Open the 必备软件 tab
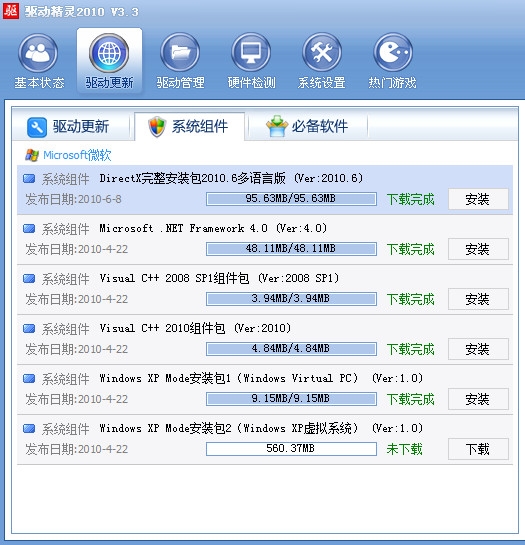 (x=307, y=127)
